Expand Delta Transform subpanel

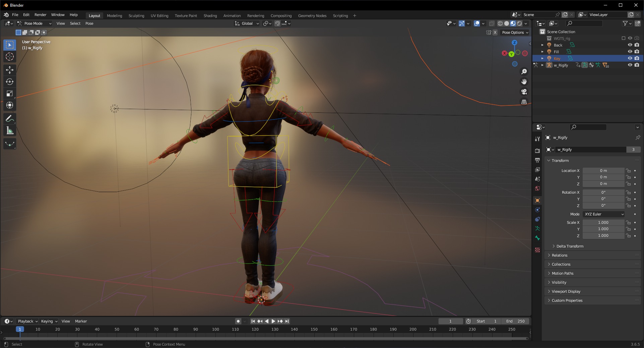(570, 246)
